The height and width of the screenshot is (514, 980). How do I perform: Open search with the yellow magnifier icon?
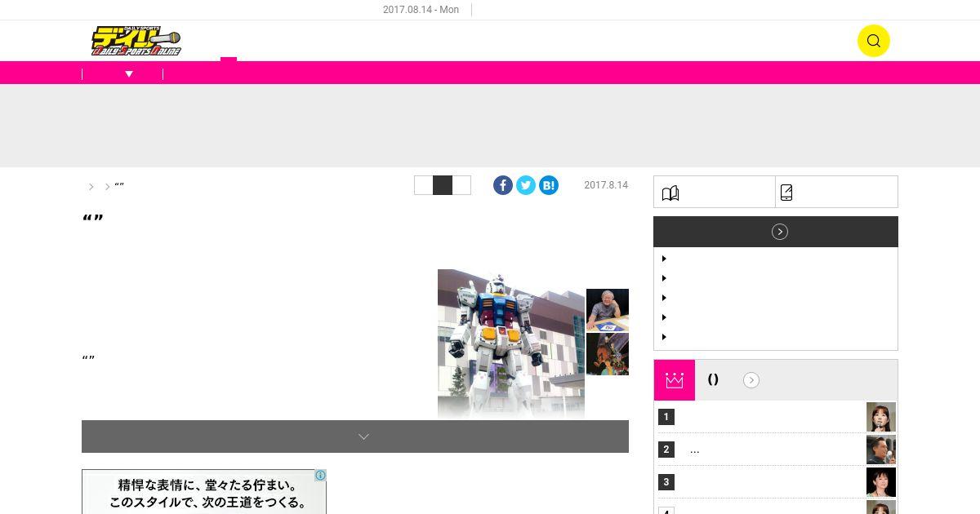click(x=873, y=41)
